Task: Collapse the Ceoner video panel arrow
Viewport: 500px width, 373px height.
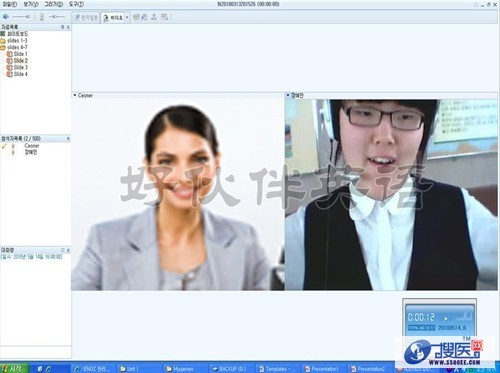Action: point(75,95)
